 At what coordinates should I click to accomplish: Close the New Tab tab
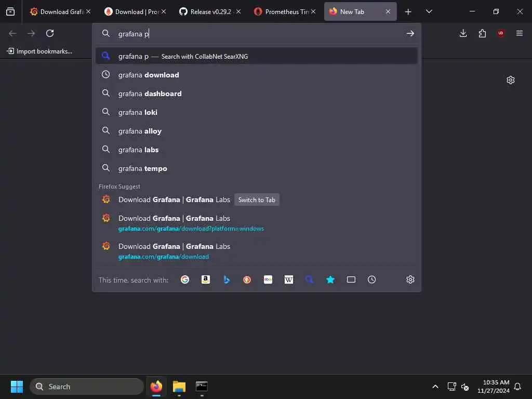pyautogui.click(x=388, y=11)
